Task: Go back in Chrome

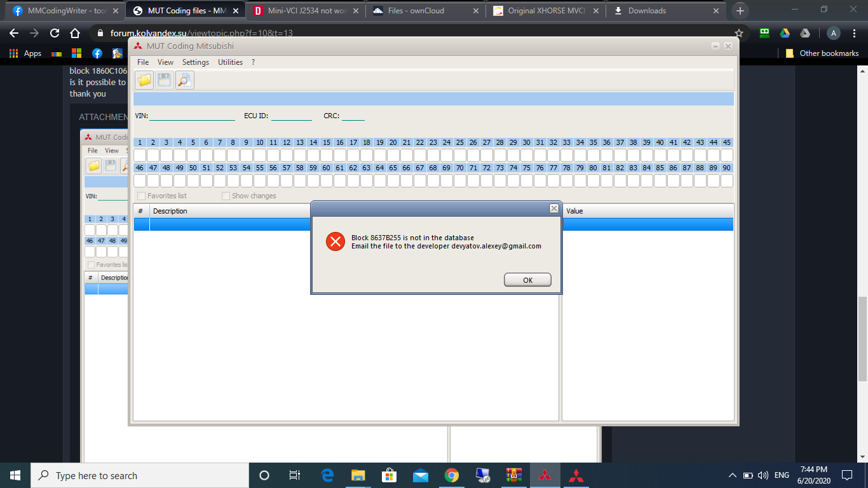Action: tap(14, 33)
